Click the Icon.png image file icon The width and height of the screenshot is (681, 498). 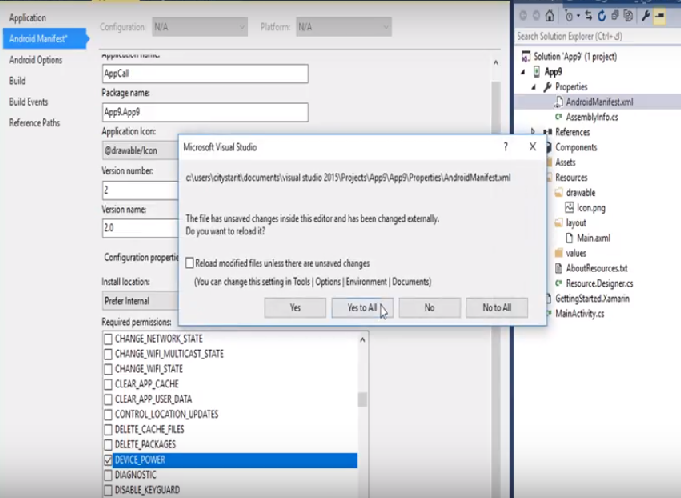569,208
